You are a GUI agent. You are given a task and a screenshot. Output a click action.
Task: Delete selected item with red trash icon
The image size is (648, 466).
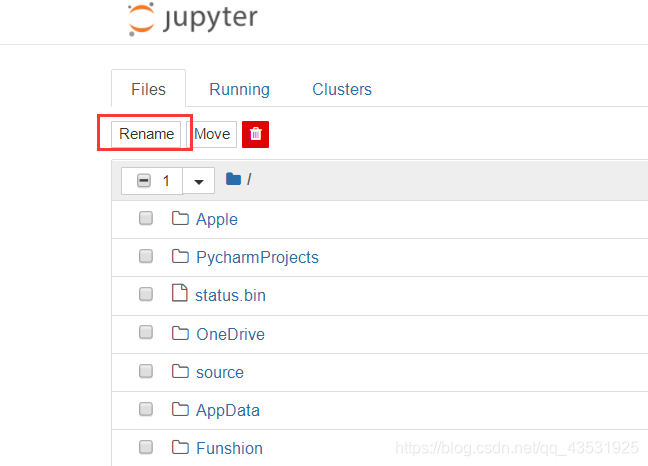pos(255,134)
